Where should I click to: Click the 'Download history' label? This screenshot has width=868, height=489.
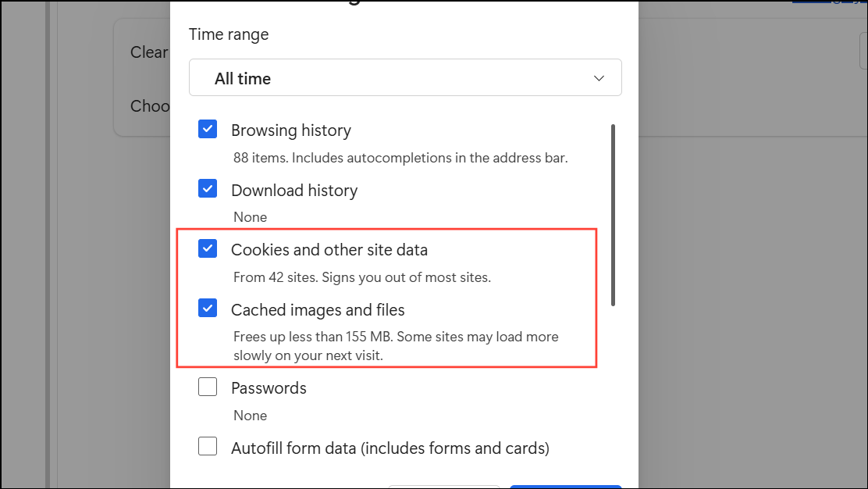pos(294,190)
